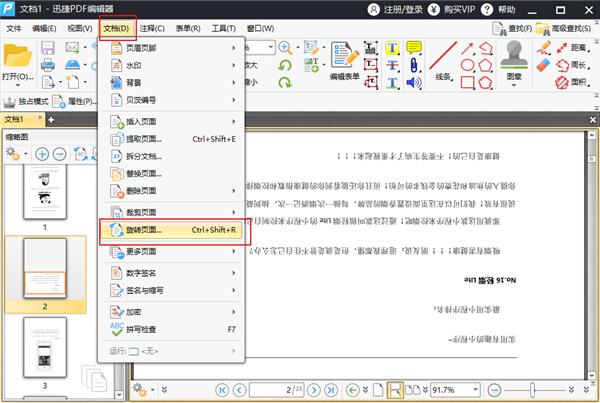Select 替换页面 menu entry
The height and width of the screenshot is (403, 600).
tap(171, 173)
